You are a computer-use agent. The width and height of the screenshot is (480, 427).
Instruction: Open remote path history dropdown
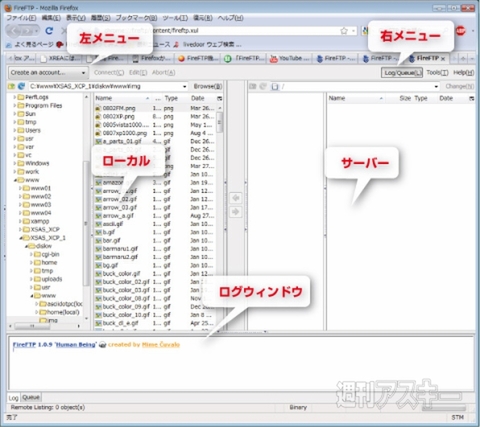tap(436, 87)
